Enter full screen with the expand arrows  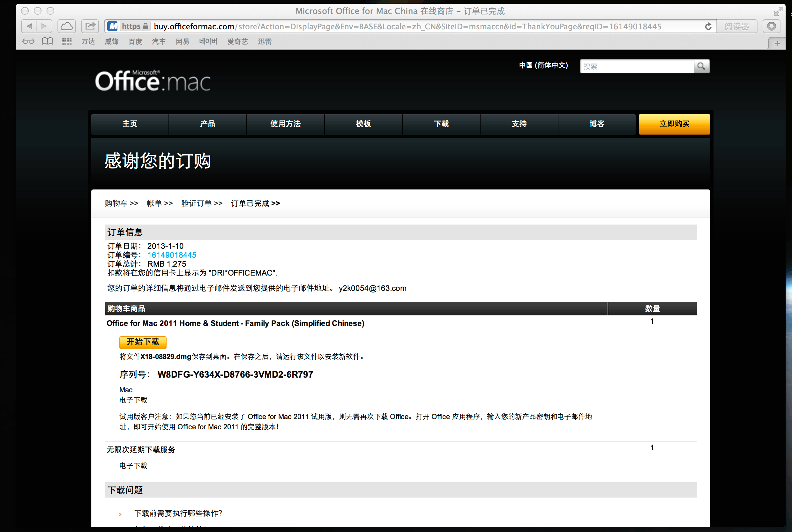tap(778, 11)
